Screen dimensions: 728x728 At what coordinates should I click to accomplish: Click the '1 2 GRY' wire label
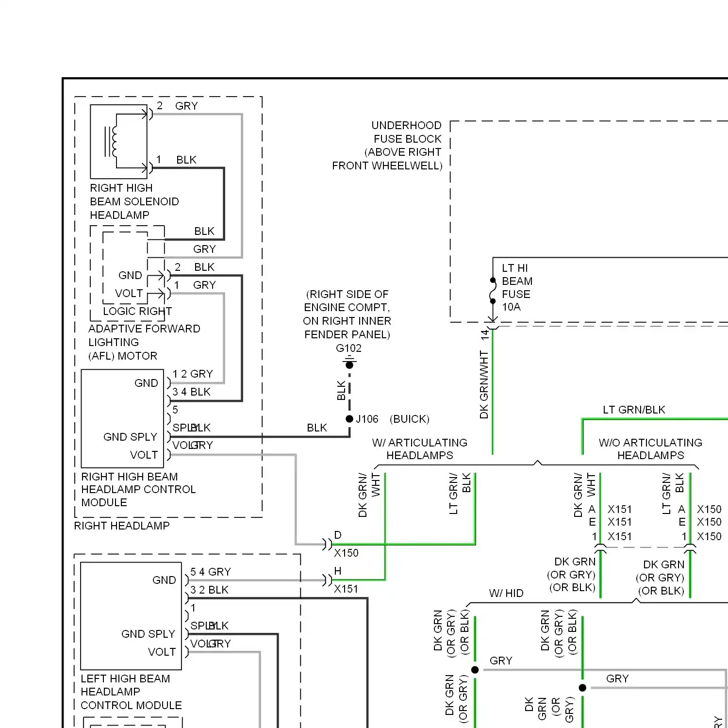193,374
